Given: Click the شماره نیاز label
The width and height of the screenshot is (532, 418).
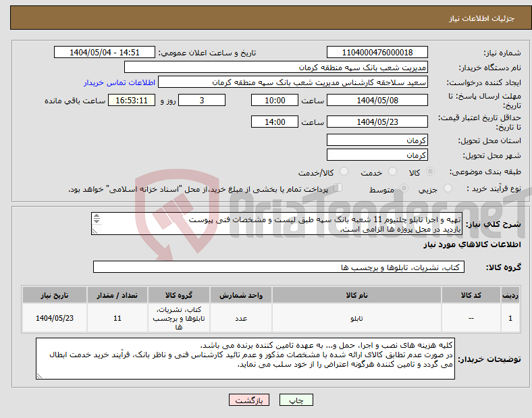Looking at the screenshot, I should coord(502,53).
